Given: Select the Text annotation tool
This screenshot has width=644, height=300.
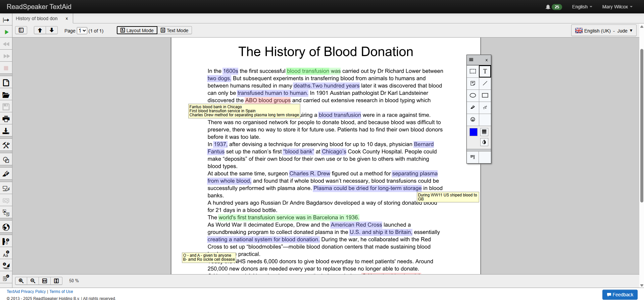Looking at the screenshot, I should [x=485, y=71].
